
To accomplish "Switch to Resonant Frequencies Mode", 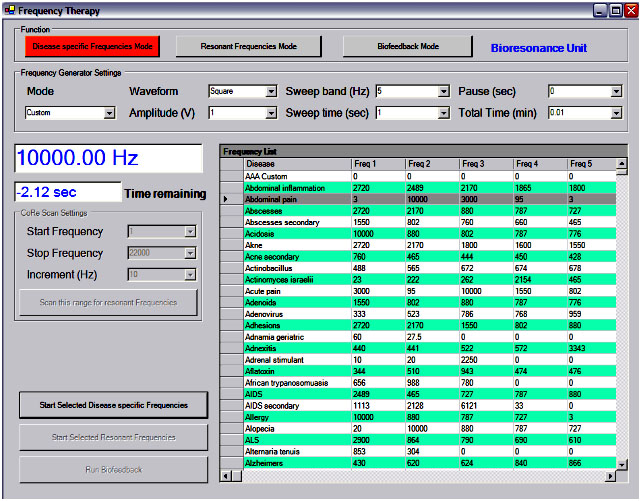I will tap(249, 46).
